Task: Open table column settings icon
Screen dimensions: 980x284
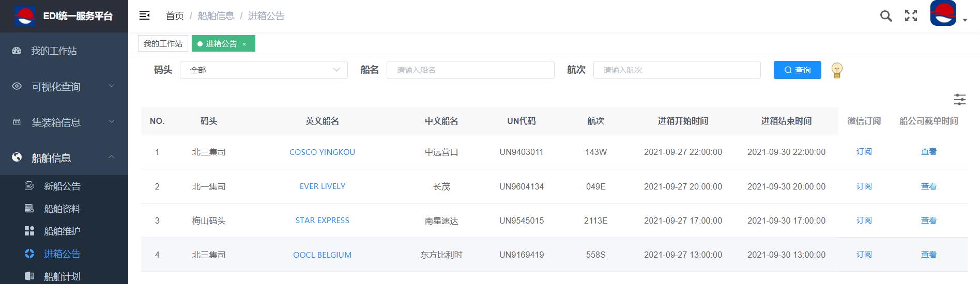Action: click(960, 99)
